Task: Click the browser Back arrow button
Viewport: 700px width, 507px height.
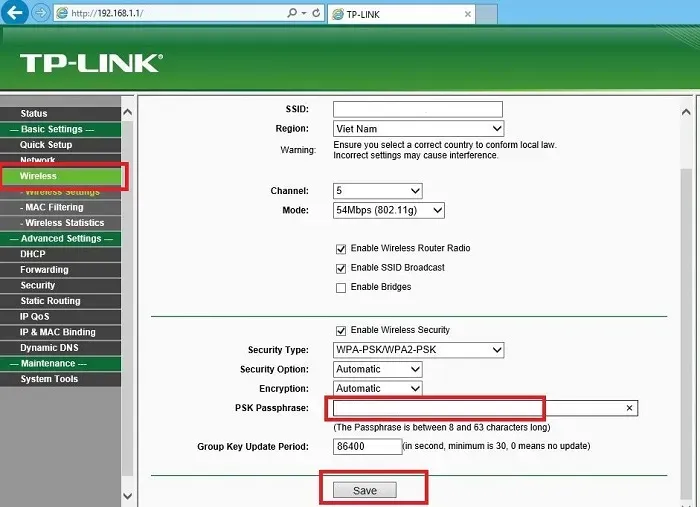Action: point(15,12)
